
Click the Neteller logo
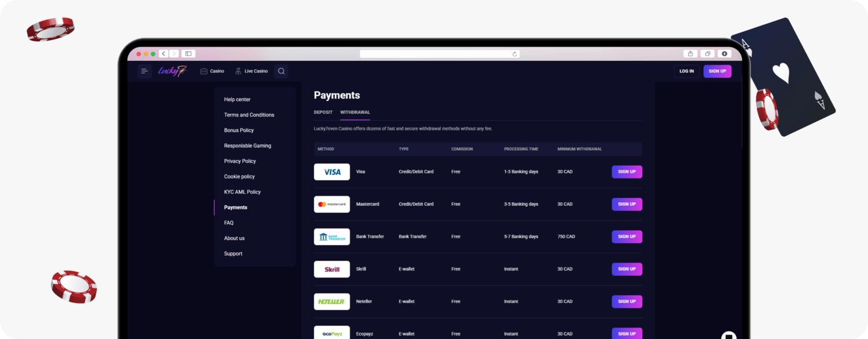[332, 302]
